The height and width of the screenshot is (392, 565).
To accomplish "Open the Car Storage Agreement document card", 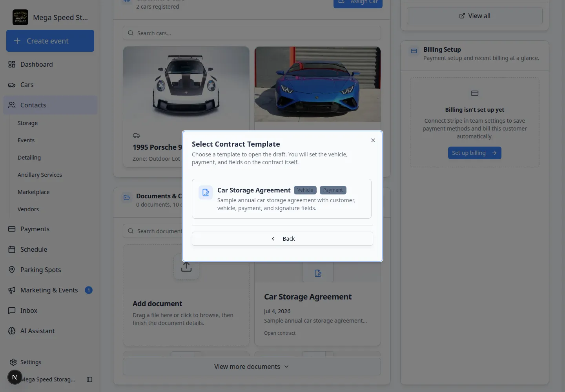I will (x=317, y=304).
